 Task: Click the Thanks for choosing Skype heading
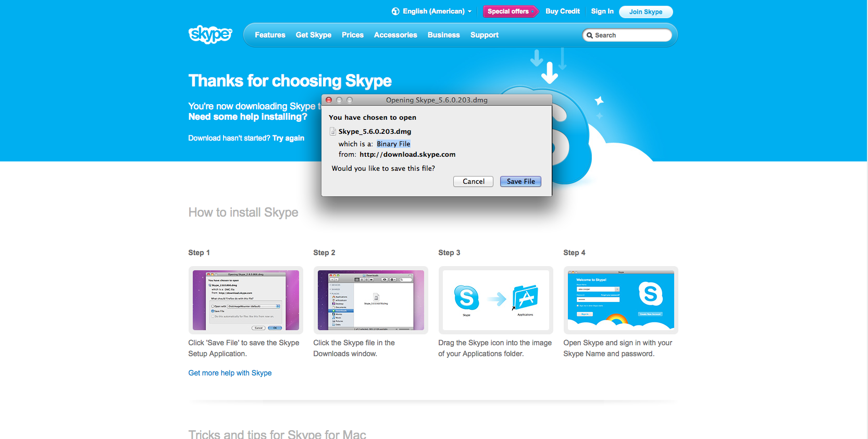(x=290, y=81)
